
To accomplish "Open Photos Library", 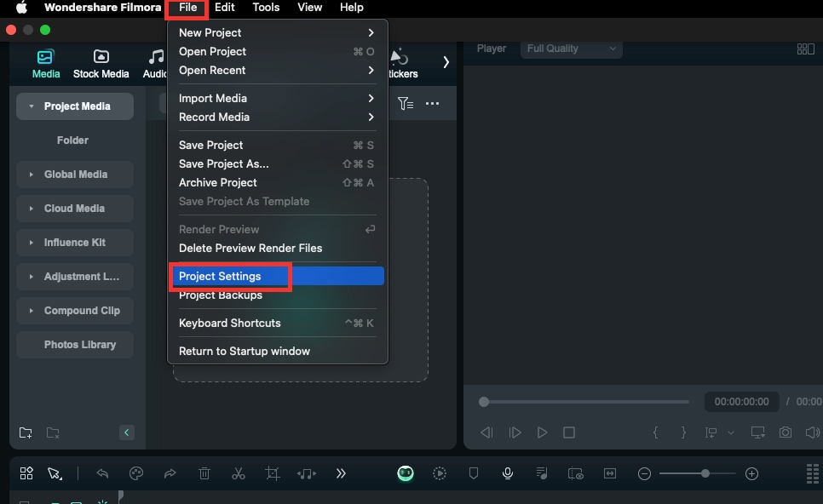I will tap(75, 345).
